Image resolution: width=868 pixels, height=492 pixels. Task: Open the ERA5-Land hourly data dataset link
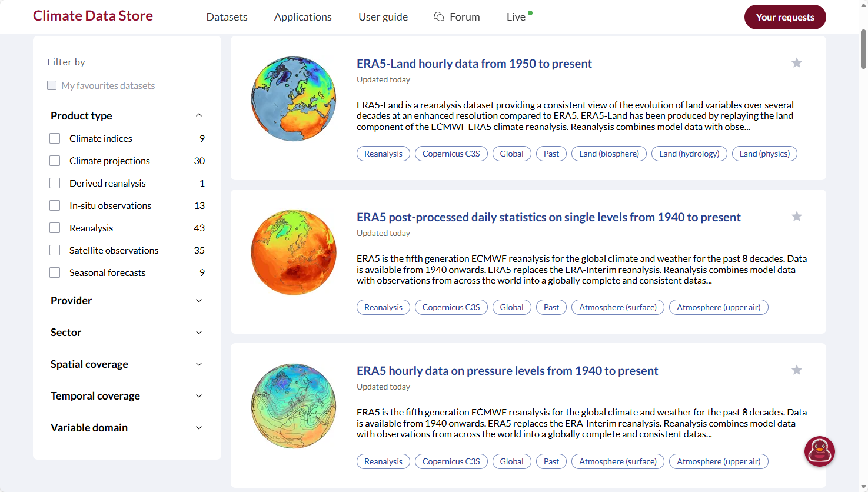[x=474, y=63]
